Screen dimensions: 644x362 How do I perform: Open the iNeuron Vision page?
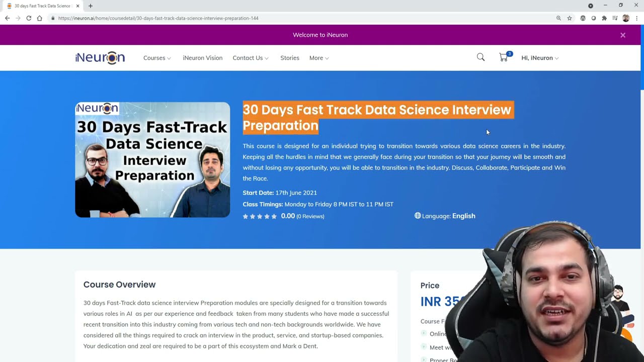click(x=203, y=58)
